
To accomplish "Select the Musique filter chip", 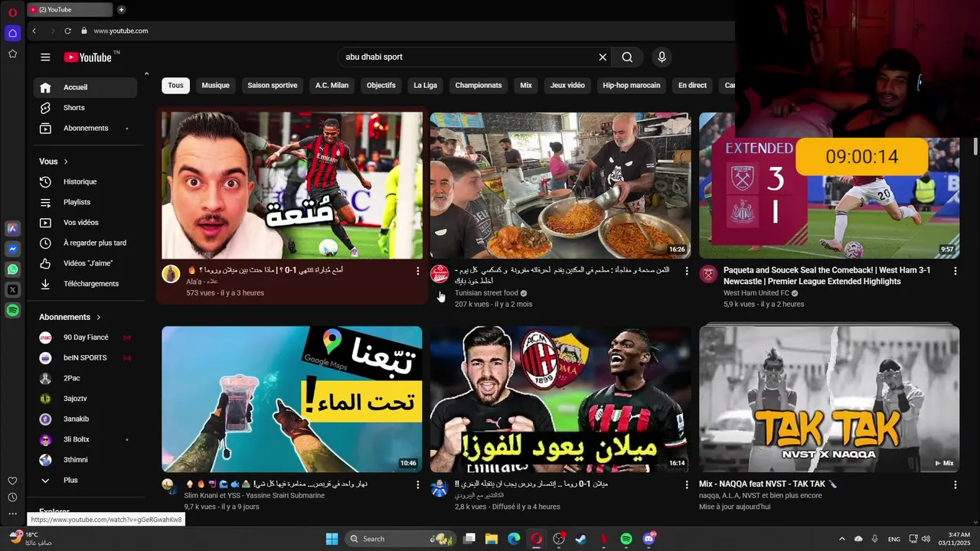I will coord(215,86).
